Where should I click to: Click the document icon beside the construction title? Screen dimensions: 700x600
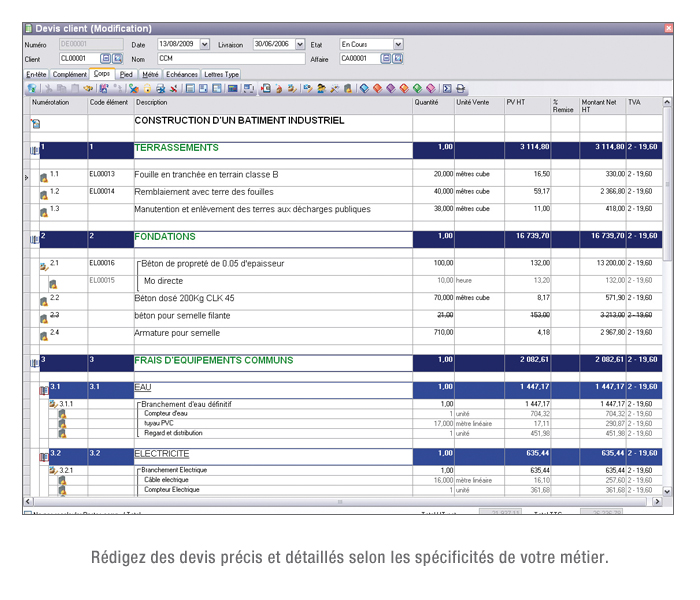point(35,123)
